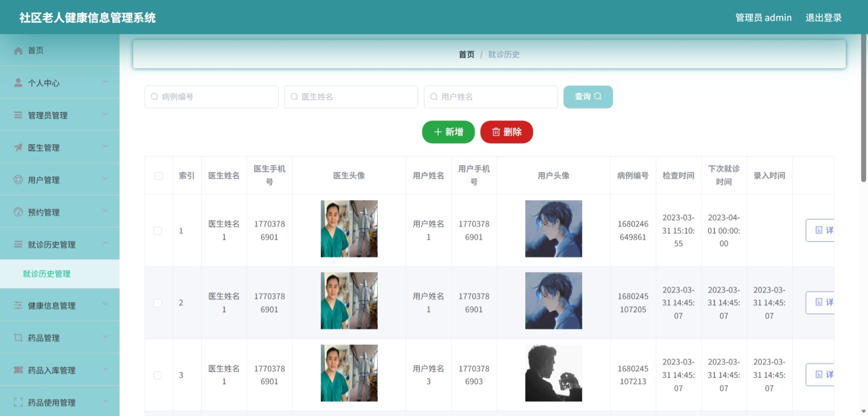
Task: Click the bracket icon beside 药品使用管理
Action: coord(18,402)
